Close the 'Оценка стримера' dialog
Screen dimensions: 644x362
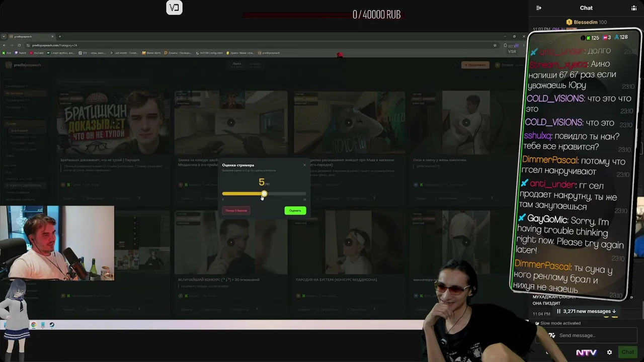pos(304,165)
